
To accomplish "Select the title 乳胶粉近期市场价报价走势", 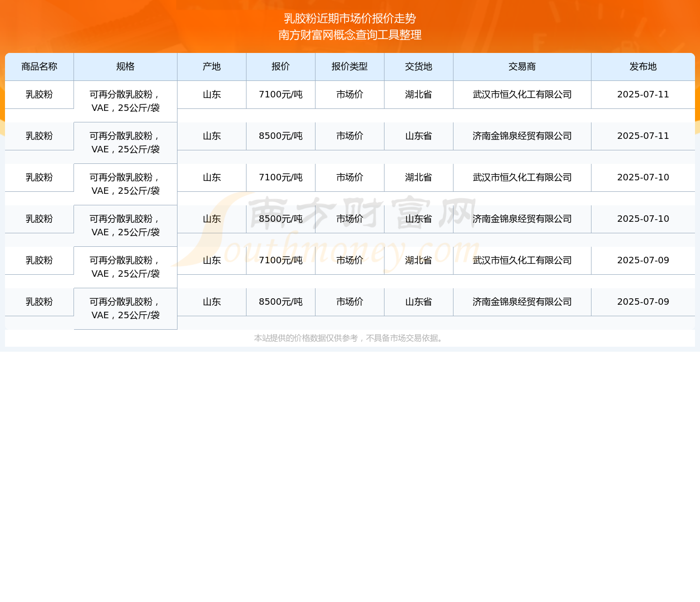I will (350, 18).
